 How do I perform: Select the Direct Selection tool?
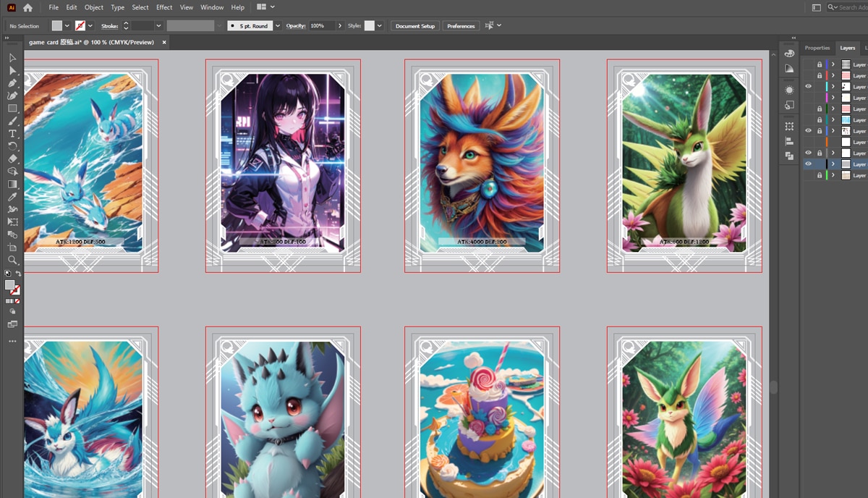12,70
